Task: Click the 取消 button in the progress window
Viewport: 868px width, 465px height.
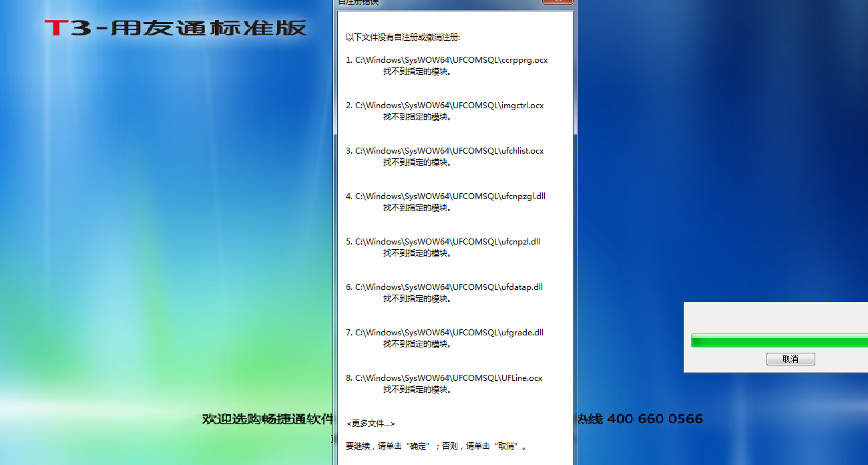Action: [x=791, y=359]
